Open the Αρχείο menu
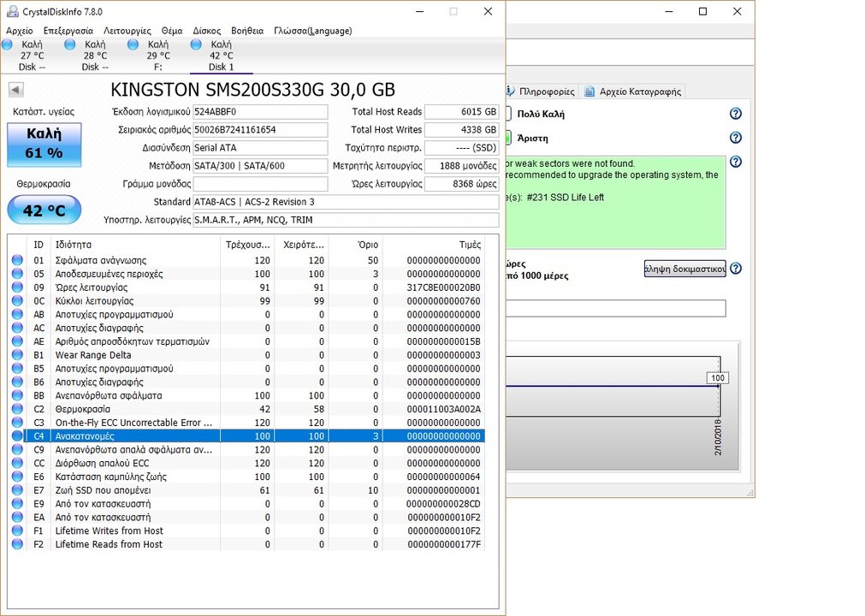 point(20,31)
